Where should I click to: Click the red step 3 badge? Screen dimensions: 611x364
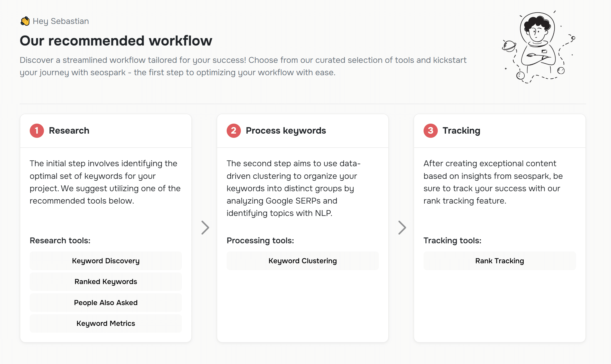click(x=430, y=131)
